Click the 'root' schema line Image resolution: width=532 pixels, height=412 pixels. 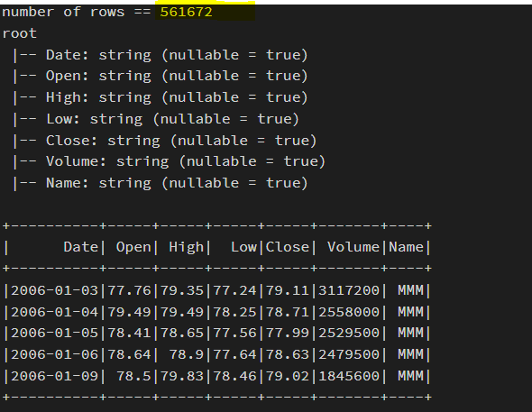[x=19, y=33]
